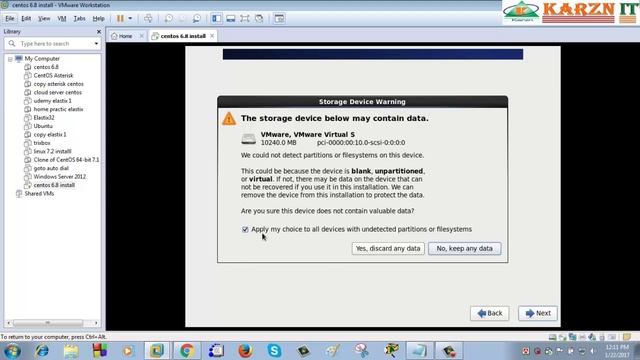Pause the virtual machine

point(120,18)
